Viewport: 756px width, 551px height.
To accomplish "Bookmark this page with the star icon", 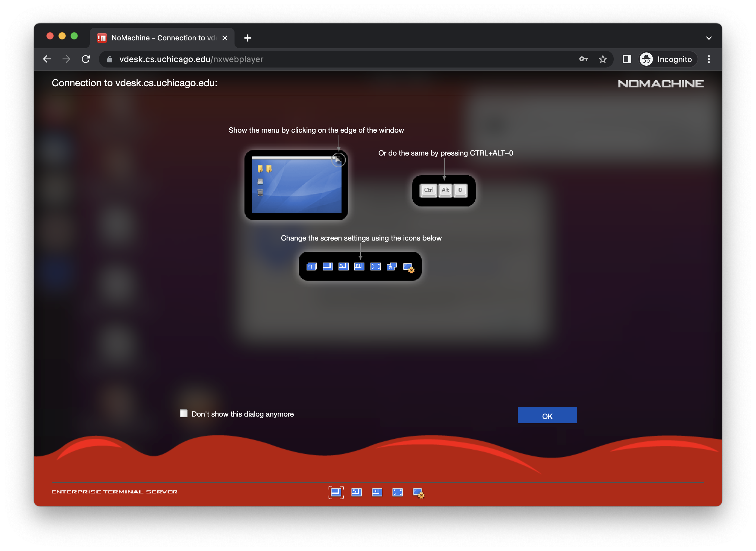I will (603, 59).
